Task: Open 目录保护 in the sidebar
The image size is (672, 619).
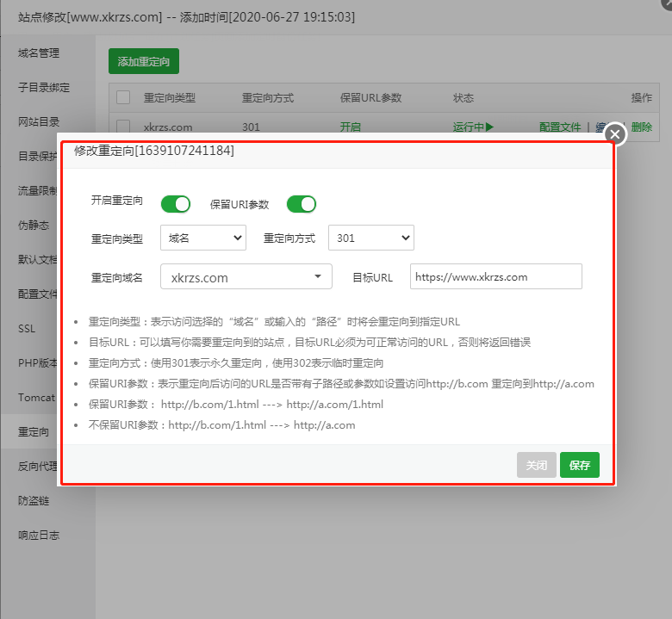Action: pyautogui.click(x=38, y=157)
